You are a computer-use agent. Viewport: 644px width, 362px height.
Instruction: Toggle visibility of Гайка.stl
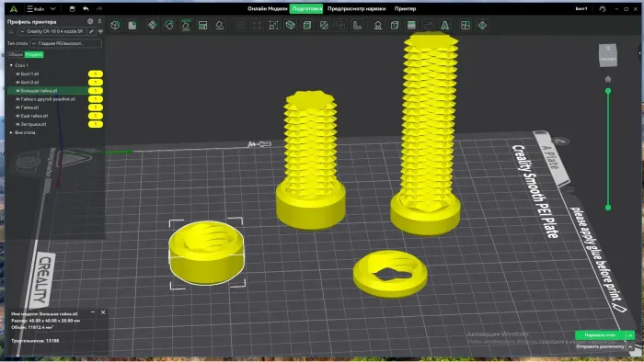(x=17, y=107)
